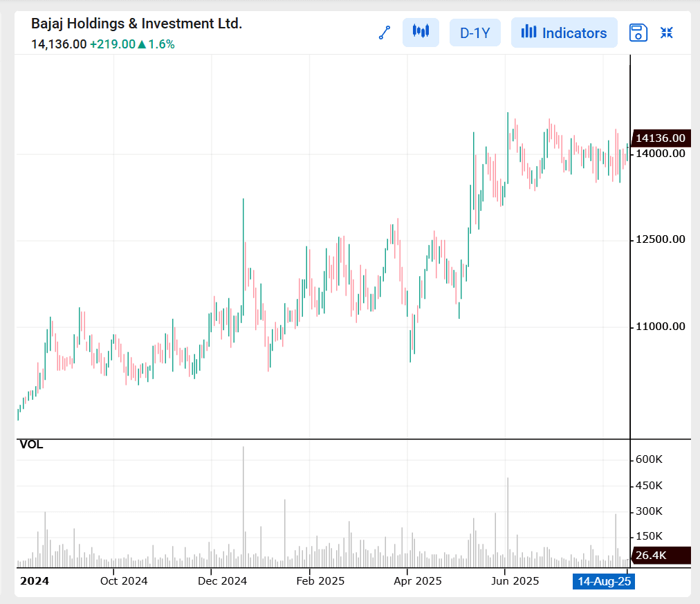Click the 150K volume axis label

click(649, 536)
